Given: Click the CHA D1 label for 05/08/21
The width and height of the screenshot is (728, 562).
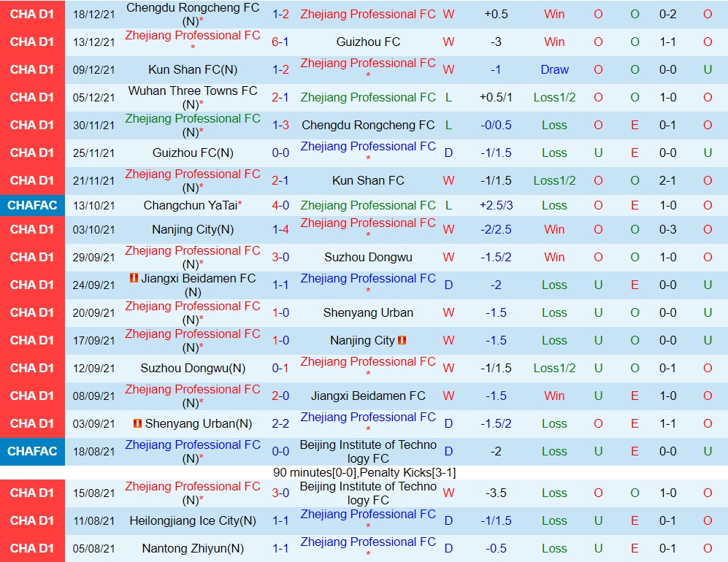Looking at the screenshot, I should [33, 548].
